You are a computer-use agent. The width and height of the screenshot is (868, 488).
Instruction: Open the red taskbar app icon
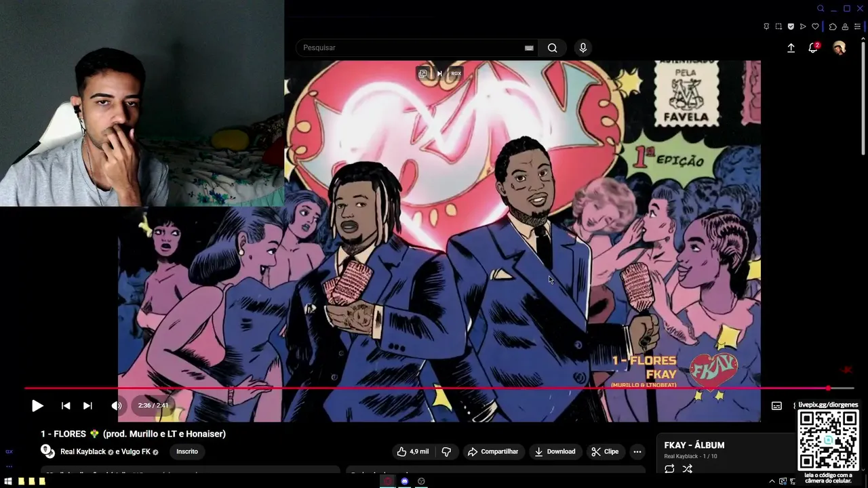pyautogui.click(x=389, y=481)
